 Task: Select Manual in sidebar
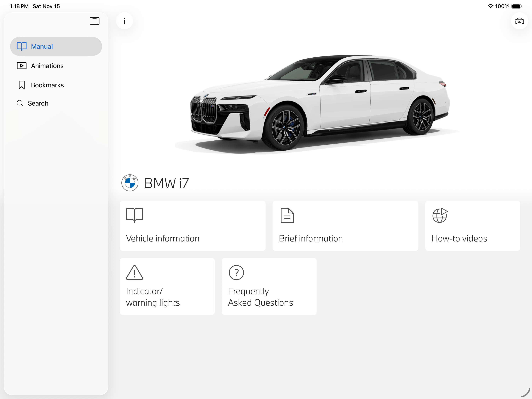tap(56, 46)
